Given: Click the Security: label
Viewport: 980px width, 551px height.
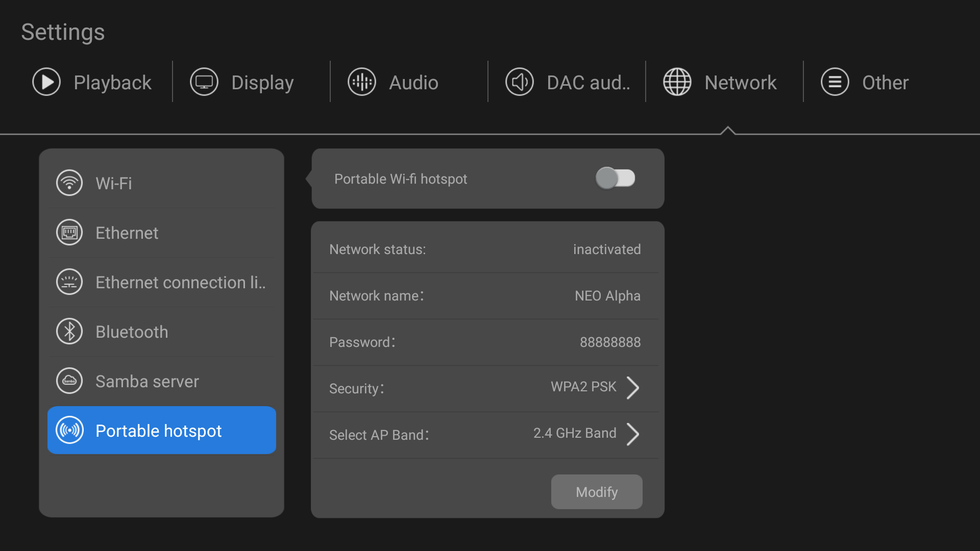Looking at the screenshot, I should pos(357,389).
